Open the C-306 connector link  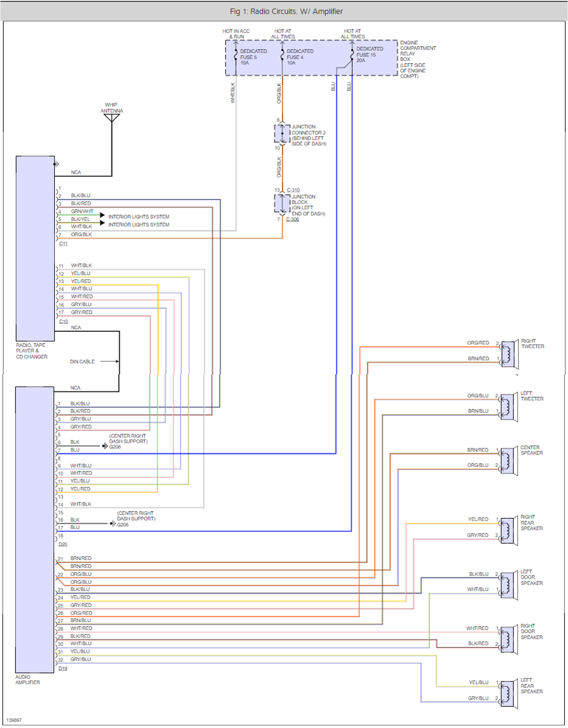(x=292, y=219)
